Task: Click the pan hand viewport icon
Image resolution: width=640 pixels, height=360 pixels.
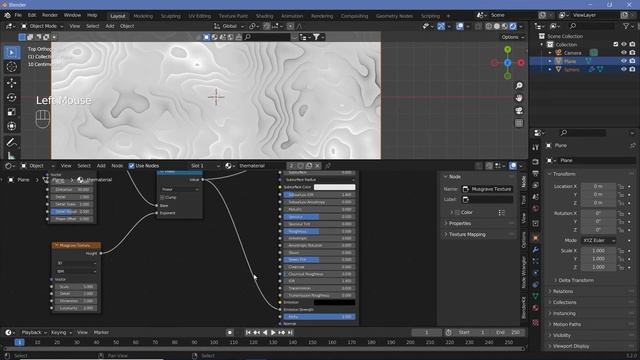Action: (519, 98)
